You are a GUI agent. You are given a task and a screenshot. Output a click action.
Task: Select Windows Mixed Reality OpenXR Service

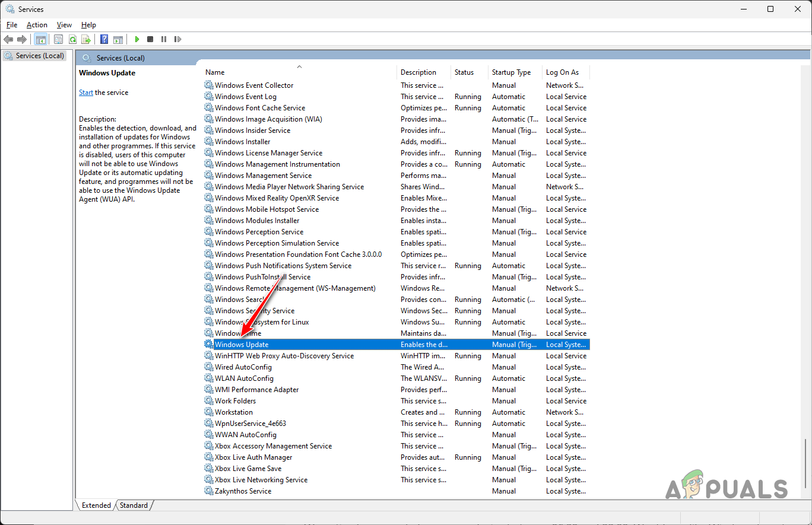point(396,198)
